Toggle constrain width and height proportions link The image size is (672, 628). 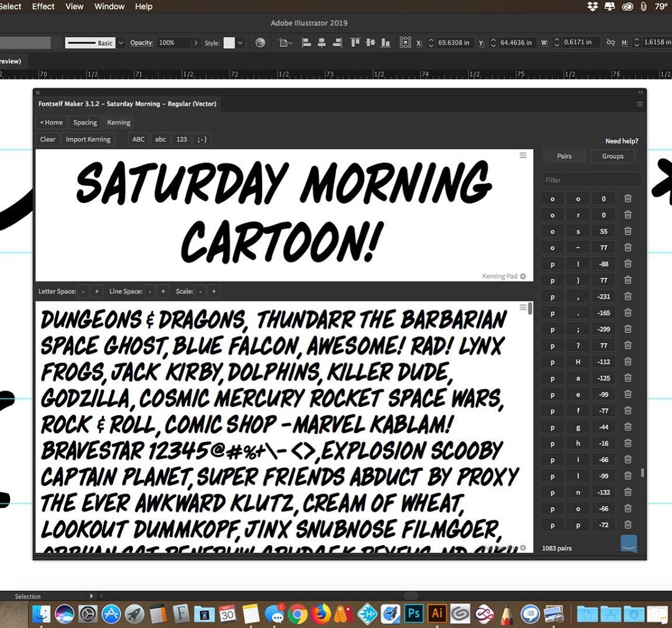(x=611, y=42)
